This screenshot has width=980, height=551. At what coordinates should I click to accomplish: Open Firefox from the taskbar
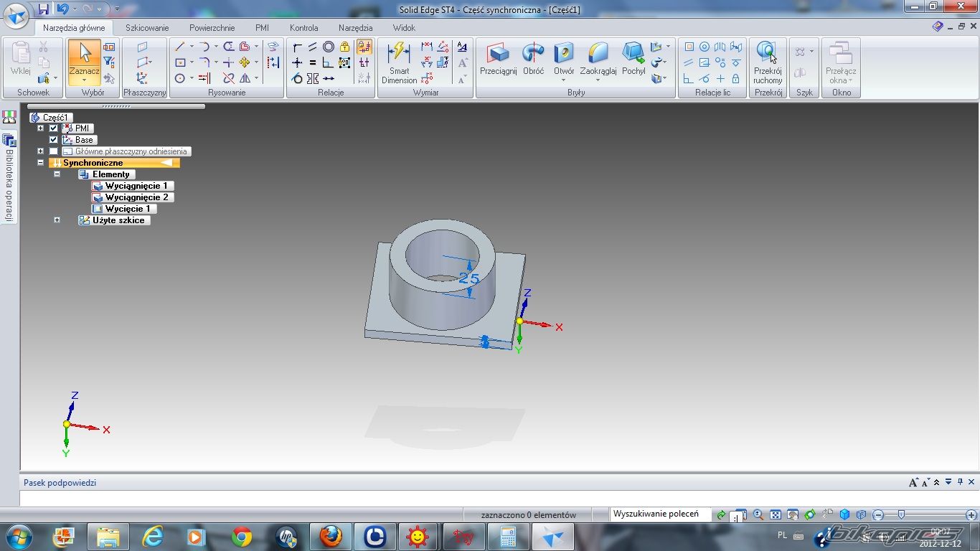click(330, 537)
